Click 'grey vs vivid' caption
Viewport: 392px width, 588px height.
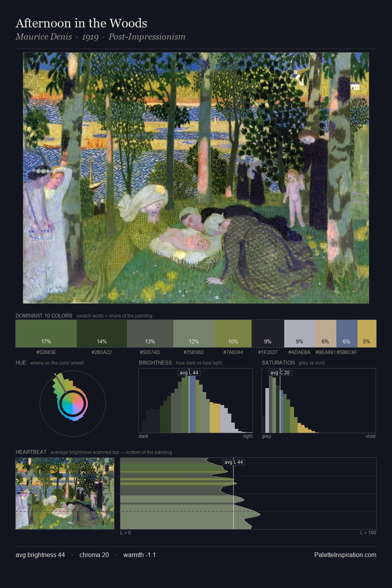[x=312, y=363]
